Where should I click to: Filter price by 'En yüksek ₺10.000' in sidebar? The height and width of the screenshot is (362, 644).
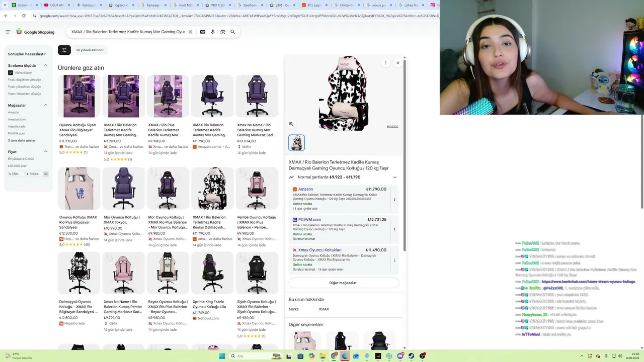point(21,159)
